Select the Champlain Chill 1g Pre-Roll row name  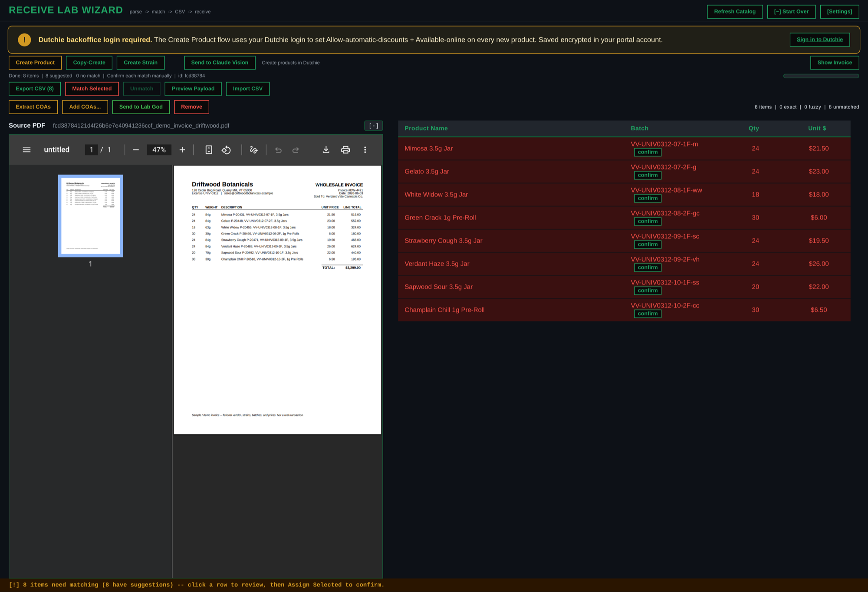coord(444,310)
